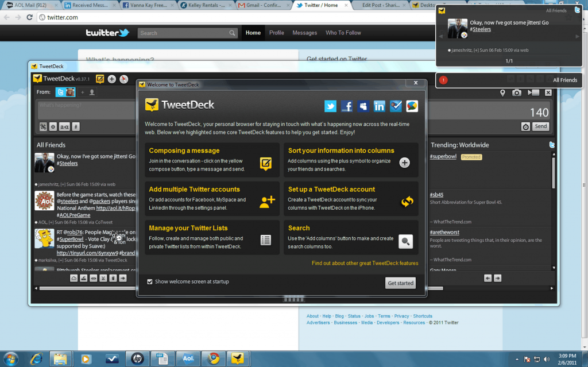
Task: Click the right arrow in All Friends column footer
Action: coord(123,278)
